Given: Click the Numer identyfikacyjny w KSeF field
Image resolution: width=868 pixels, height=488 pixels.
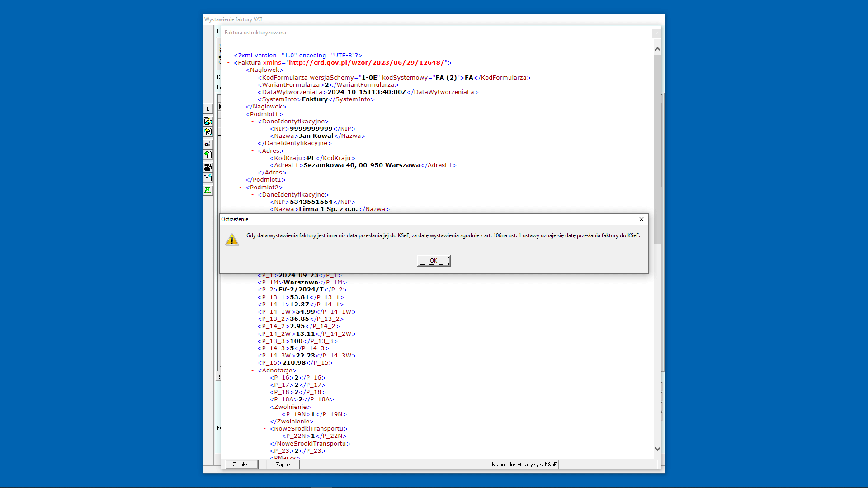Looking at the screenshot, I should [x=608, y=464].
